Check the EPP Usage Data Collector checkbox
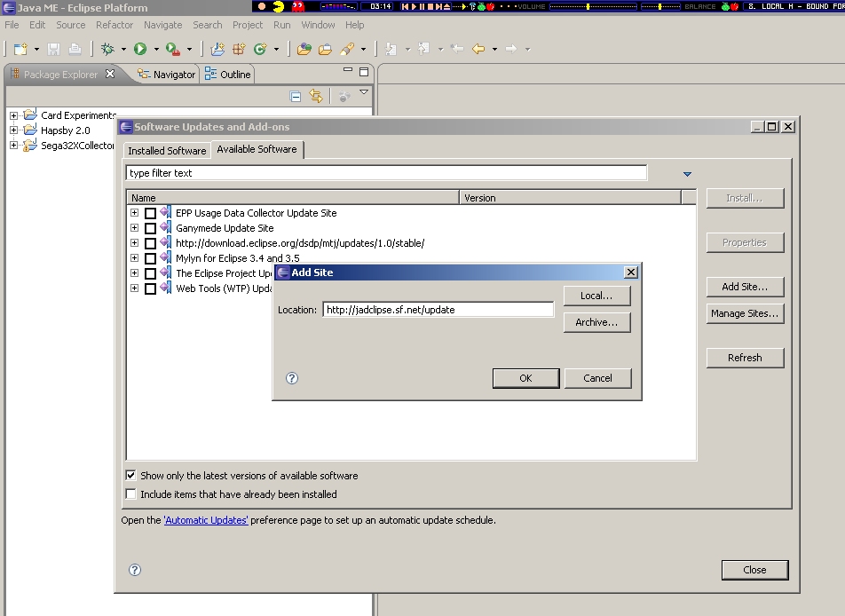 coord(150,213)
